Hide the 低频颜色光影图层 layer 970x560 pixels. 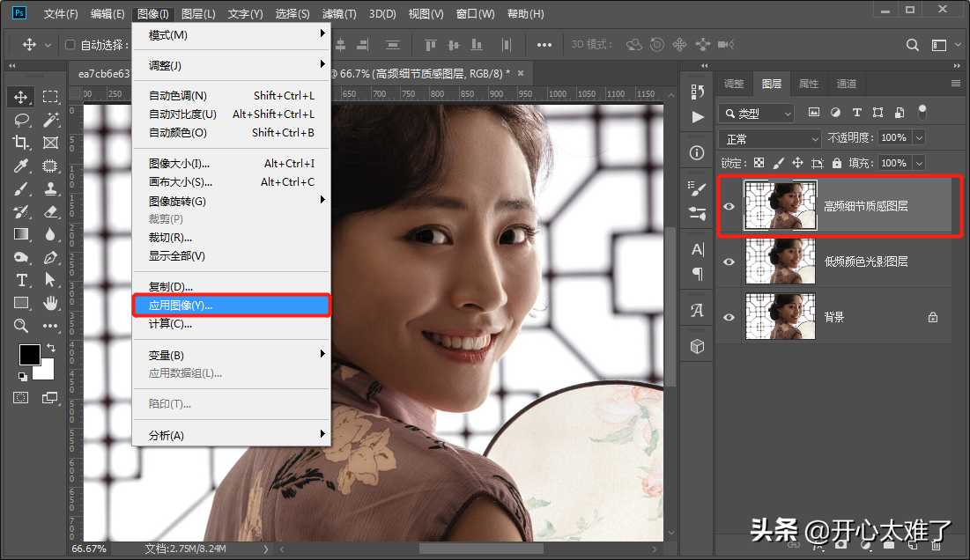[x=729, y=262]
